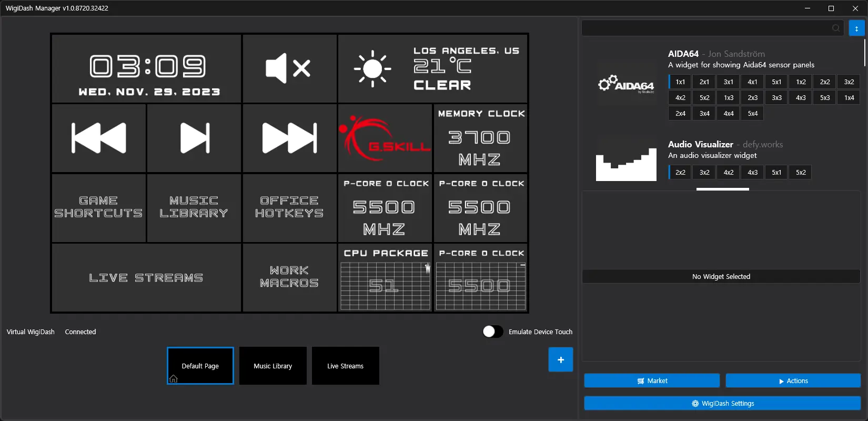Viewport: 868px width, 421px height.
Task: Click the sun weather icon widget
Action: coord(372,69)
